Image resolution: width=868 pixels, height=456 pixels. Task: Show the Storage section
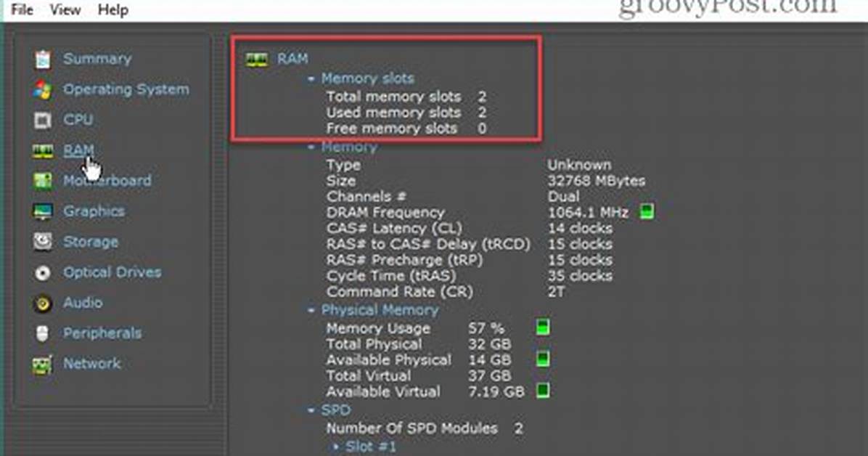tap(91, 242)
